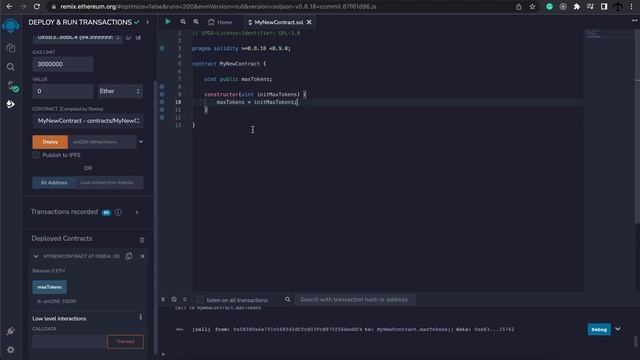The width and height of the screenshot is (640, 360).
Task: Remove the deployed MYNEWCONTRACT instance
Action: 142,256
